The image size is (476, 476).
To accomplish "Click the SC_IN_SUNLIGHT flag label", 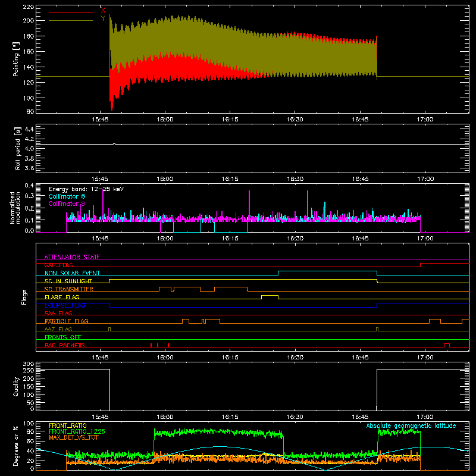I will pos(68,281).
